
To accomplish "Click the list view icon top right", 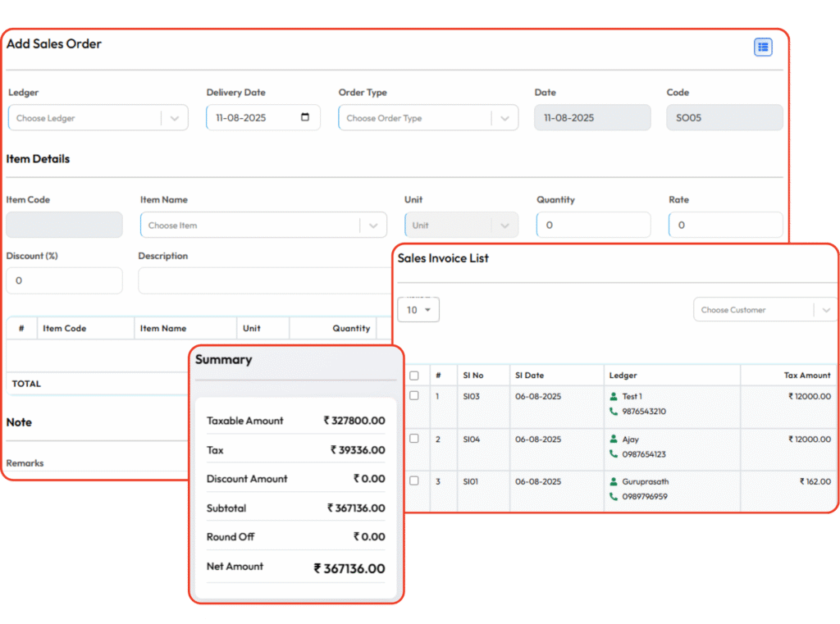I will click(763, 48).
